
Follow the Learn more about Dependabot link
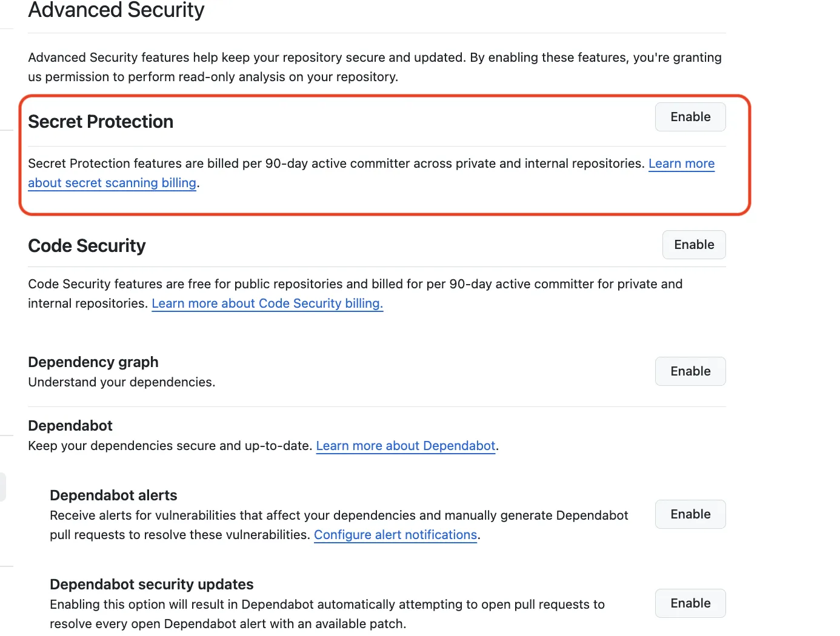[405, 446]
